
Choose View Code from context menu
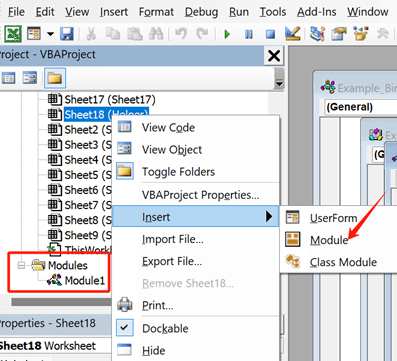point(196,127)
